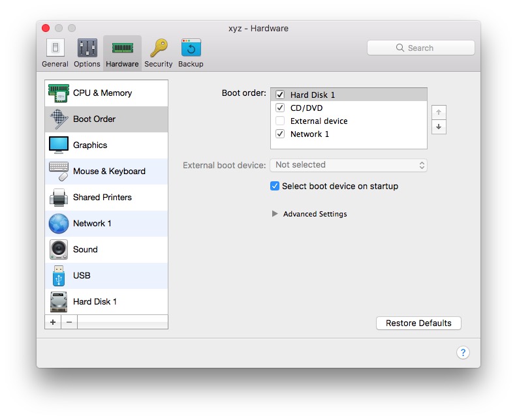The width and height of the screenshot is (517, 420).
Task: Open the General settings icon
Action: (55, 48)
